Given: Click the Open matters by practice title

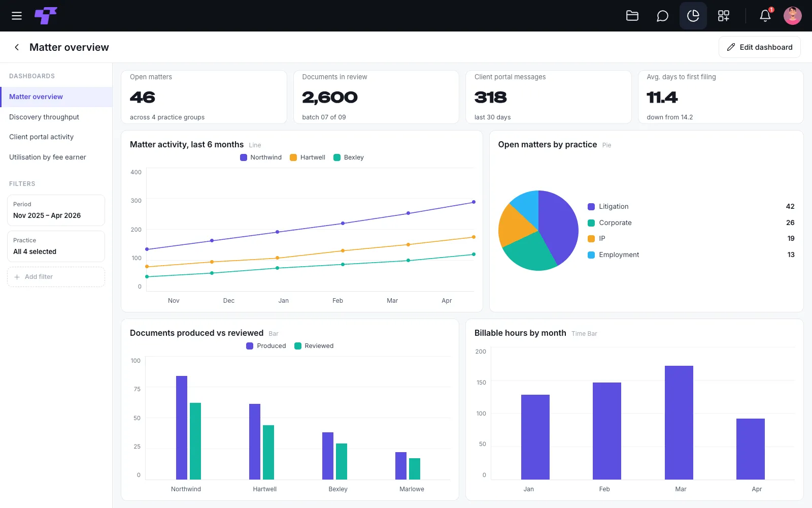Looking at the screenshot, I should (548, 145).
